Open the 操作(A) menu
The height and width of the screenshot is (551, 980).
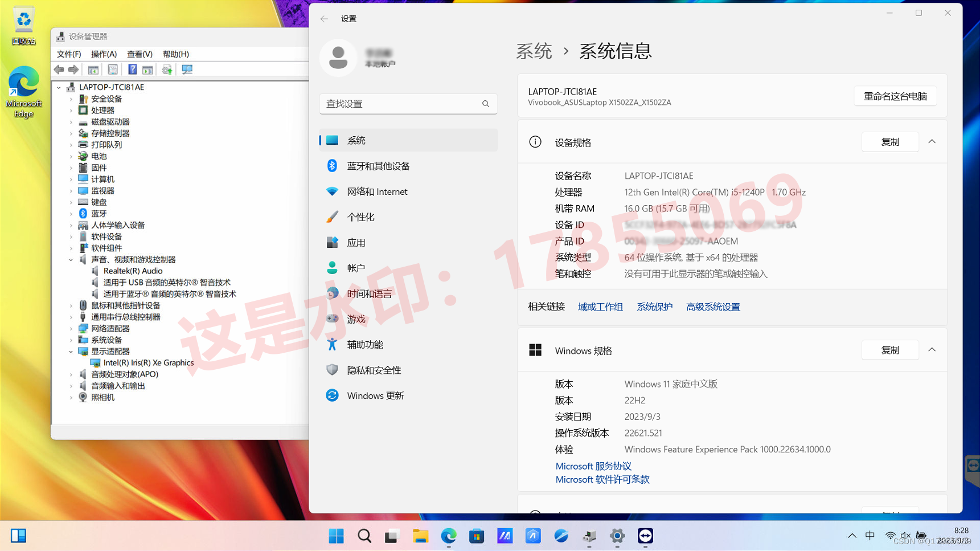coord(104,54)
